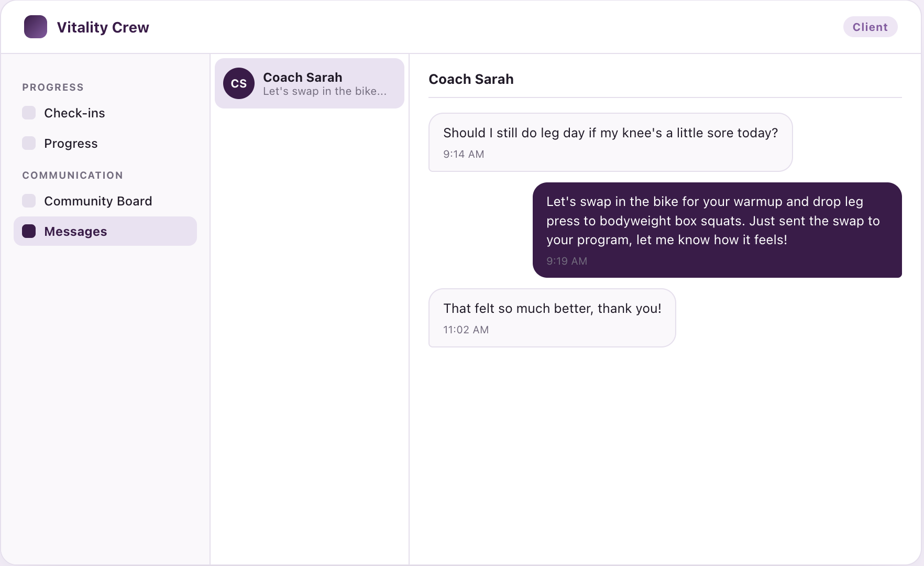Click the Check-ins sidebar icon

pyautogui.click(x=29, y=113)
